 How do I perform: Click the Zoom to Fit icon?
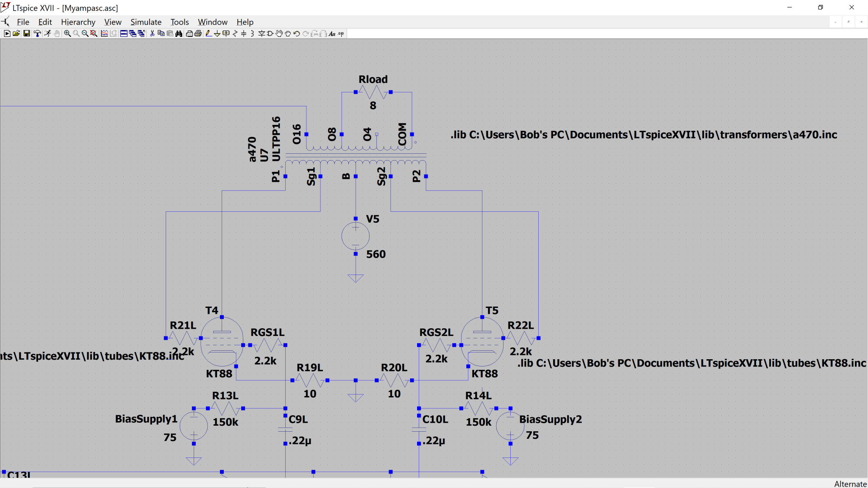pos(94,33)
